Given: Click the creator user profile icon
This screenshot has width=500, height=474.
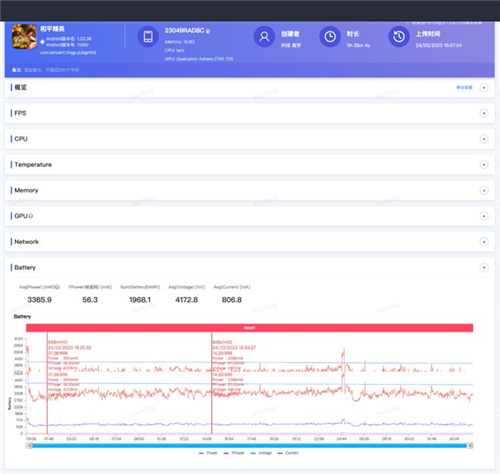Looking at the screenshot, I should pyautogui.click(x=264, y=37).
